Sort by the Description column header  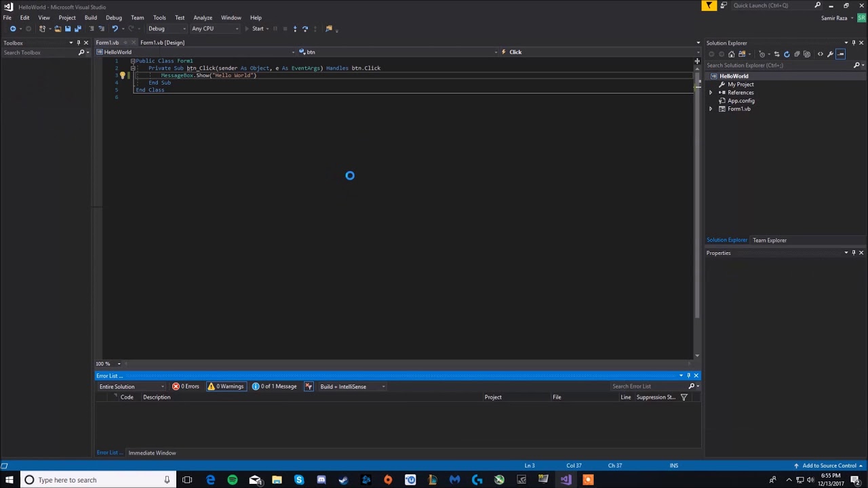coord(157,397)
